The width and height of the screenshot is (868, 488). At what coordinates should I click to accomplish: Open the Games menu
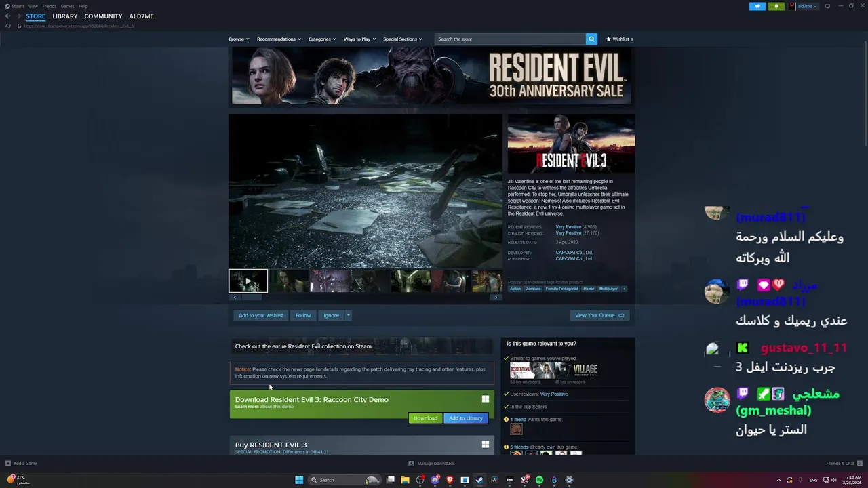click(68, 6)
